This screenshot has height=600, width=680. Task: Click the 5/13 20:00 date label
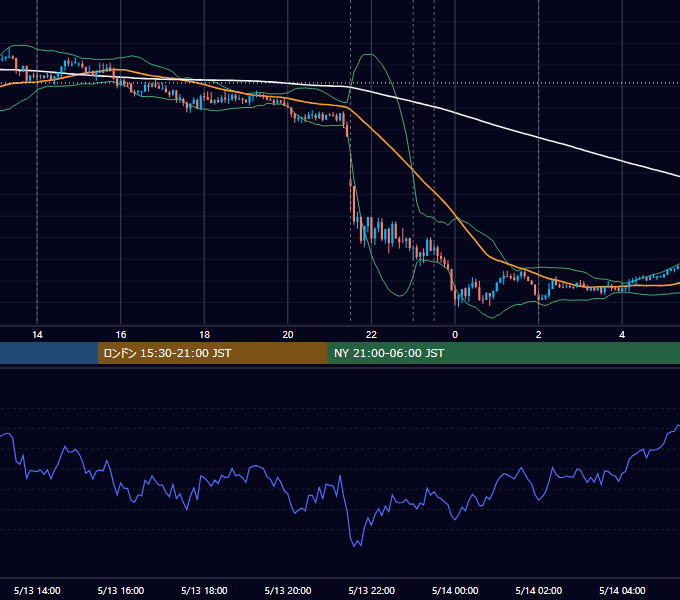288,590
